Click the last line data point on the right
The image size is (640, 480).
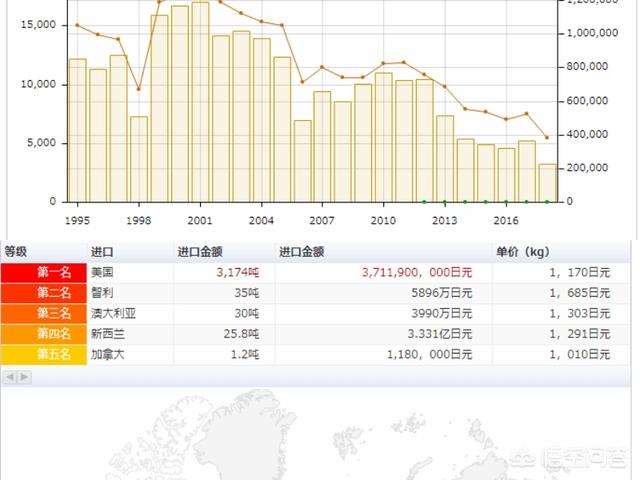[x=547, y=138]
